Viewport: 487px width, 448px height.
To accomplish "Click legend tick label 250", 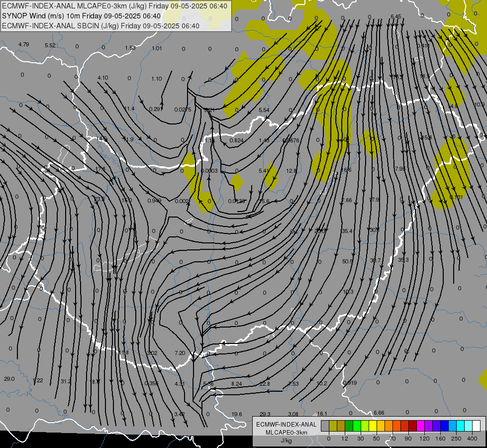I will 456,439.
